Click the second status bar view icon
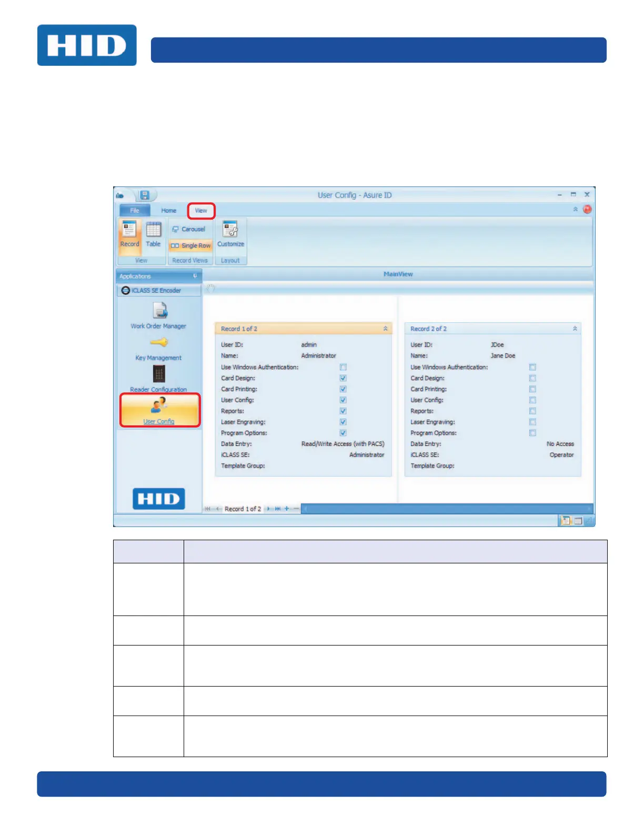Viewport: 644px width, 834px height. [578, 521]
